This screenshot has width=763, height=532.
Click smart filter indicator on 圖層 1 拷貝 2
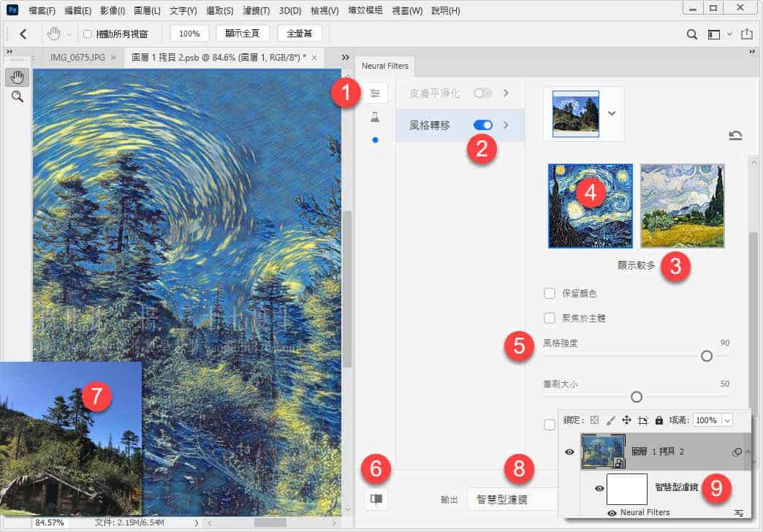[737, 452]
